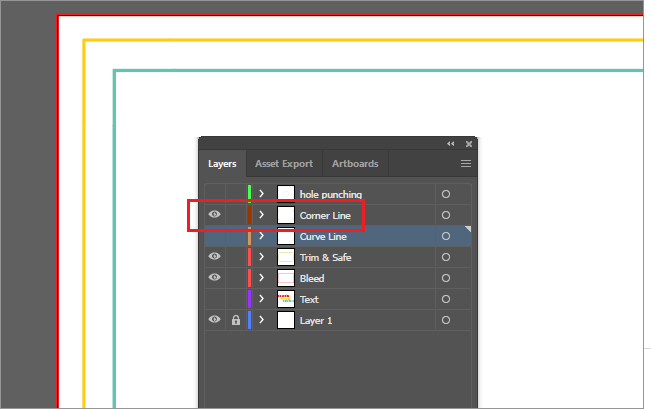Hide the Corner Line layer via eye icon
Screen dimensions: 651x409
(215, 214)
